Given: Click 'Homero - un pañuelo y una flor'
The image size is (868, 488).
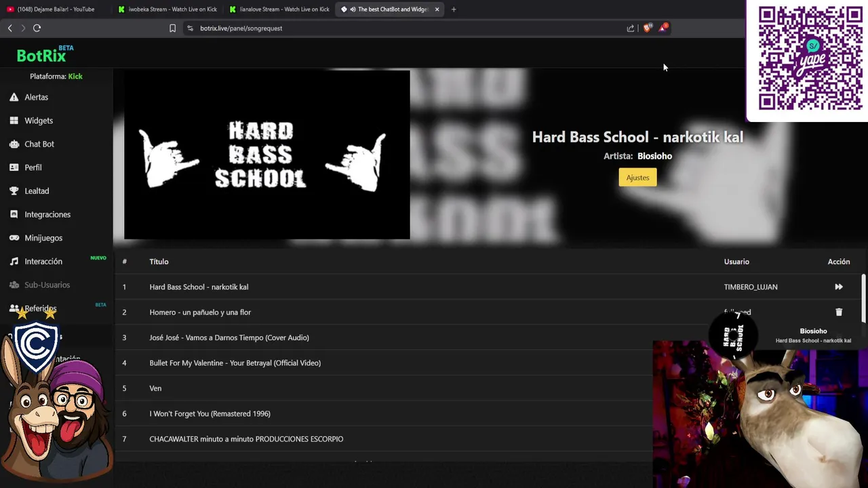Looking at the screenshot, I should pyautogui.click(x=200, y=312).
